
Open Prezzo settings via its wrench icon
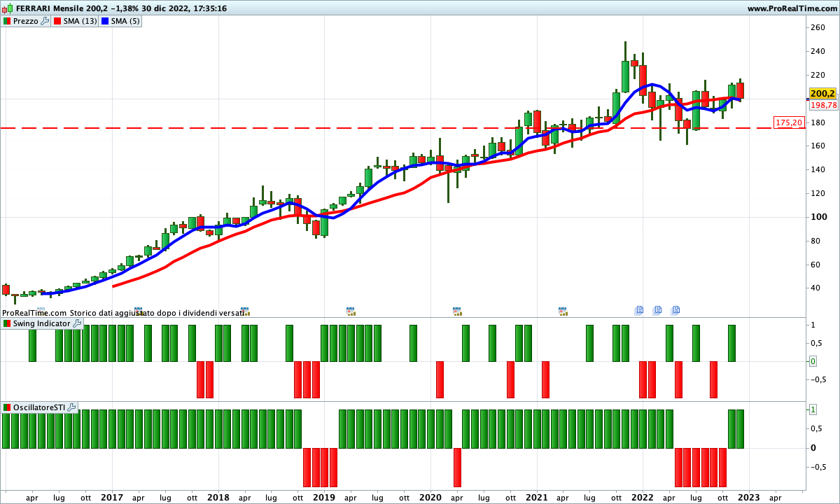pyautogui.click(x=45, y=21)
